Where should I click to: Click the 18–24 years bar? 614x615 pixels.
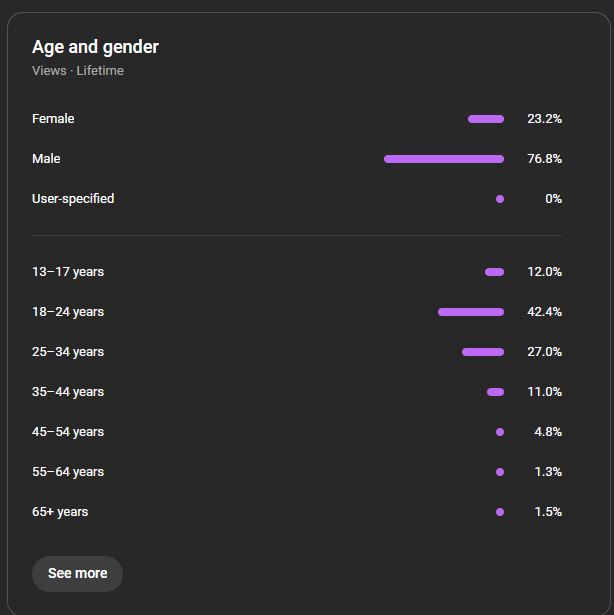[x=471, y=312]
